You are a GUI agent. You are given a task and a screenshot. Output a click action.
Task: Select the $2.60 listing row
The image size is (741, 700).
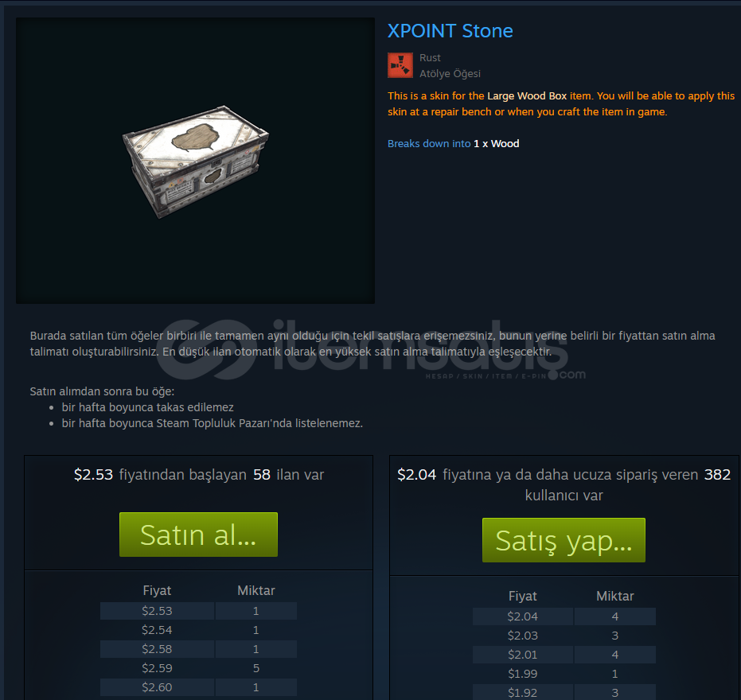click(x=198, y=687)
